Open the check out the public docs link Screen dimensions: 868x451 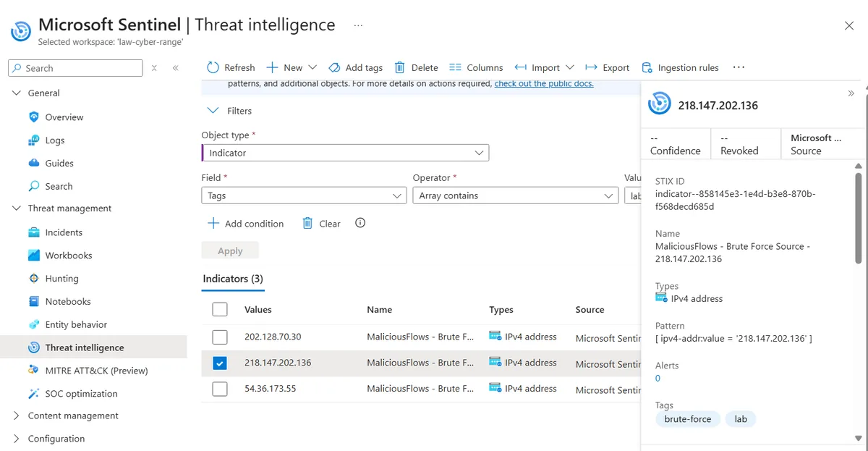pos(544,83)
